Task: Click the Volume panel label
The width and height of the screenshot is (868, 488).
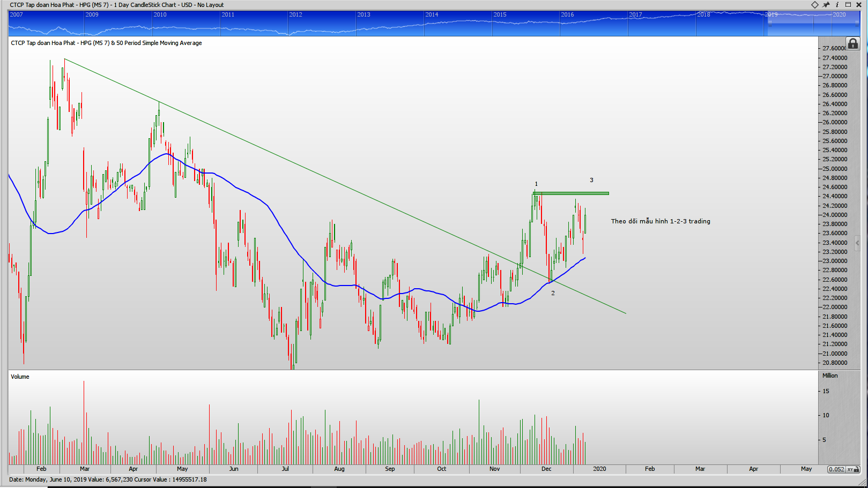Action: (20, 377)
